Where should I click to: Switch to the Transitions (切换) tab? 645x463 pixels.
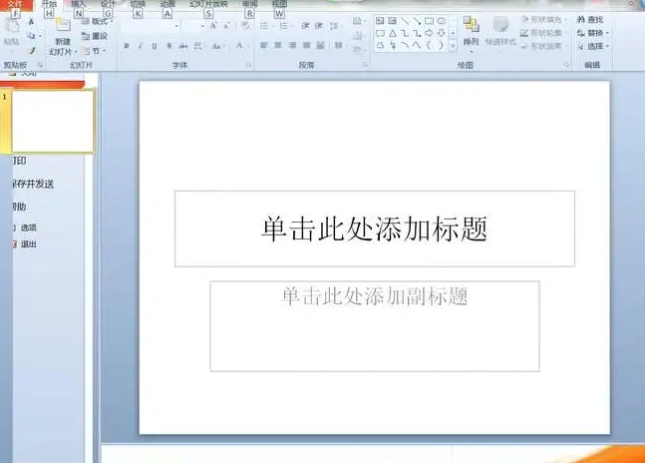tap(138, 4)
